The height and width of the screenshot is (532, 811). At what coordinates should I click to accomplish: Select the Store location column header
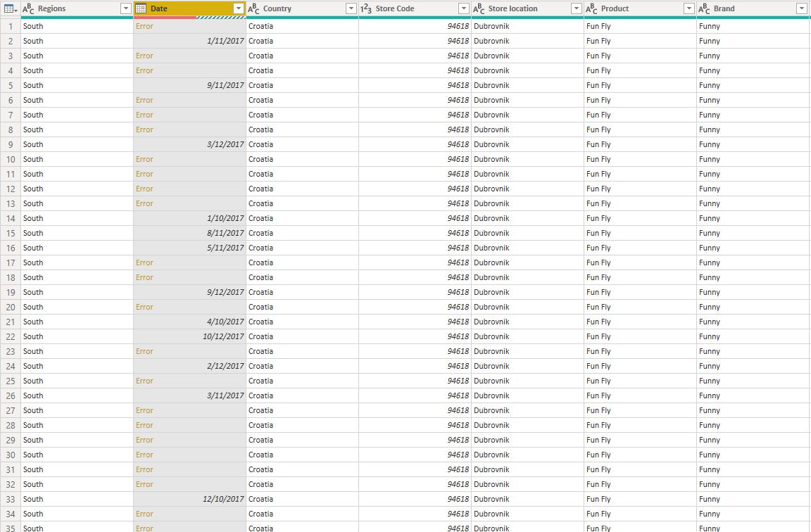[528, 8]
